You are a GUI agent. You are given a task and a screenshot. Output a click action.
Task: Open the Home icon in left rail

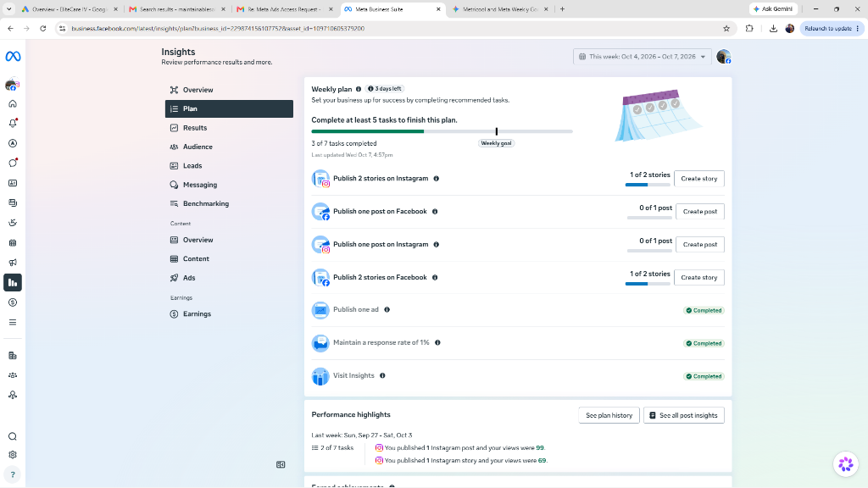click(13, 104)
